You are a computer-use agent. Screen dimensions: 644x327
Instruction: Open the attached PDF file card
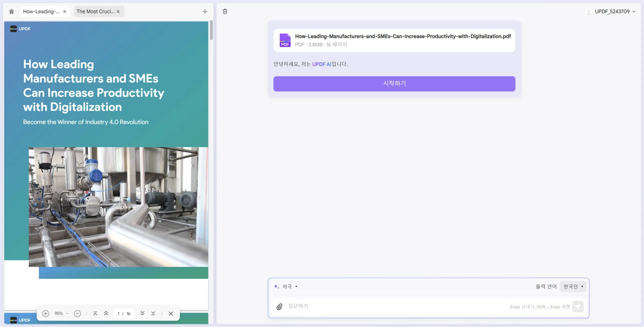click(394, 40)
